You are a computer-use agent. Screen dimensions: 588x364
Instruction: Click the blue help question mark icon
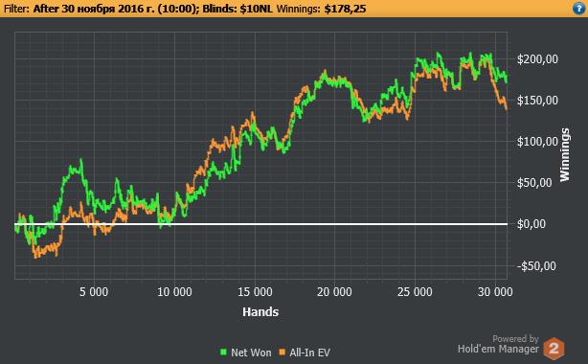click(579, 9)
